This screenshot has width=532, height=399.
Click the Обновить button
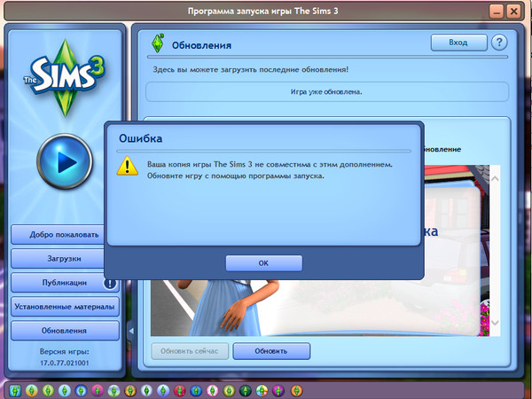click(x=271, y=351)
